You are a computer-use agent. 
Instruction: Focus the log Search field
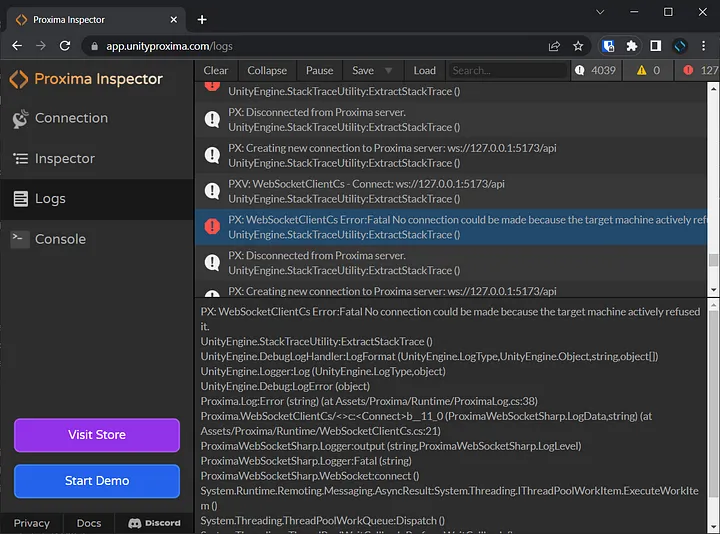pos(507,71)
